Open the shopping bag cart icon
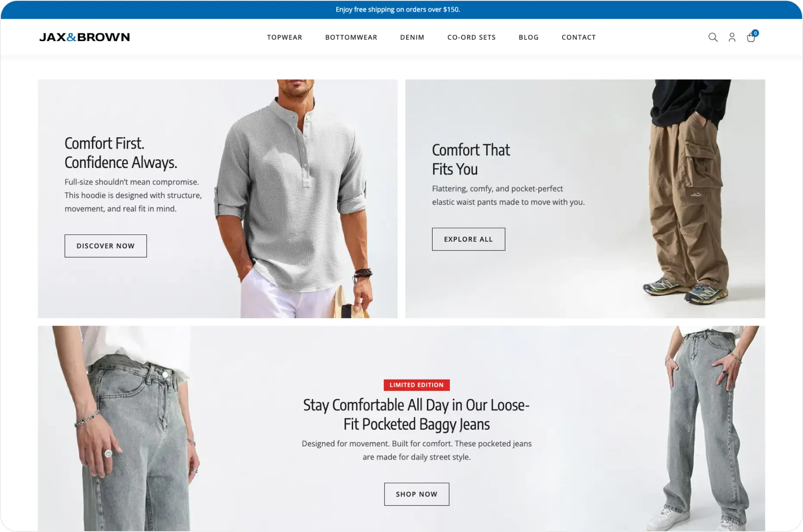The width and height of the screenshot is (803, 532). tap(751, 38)
